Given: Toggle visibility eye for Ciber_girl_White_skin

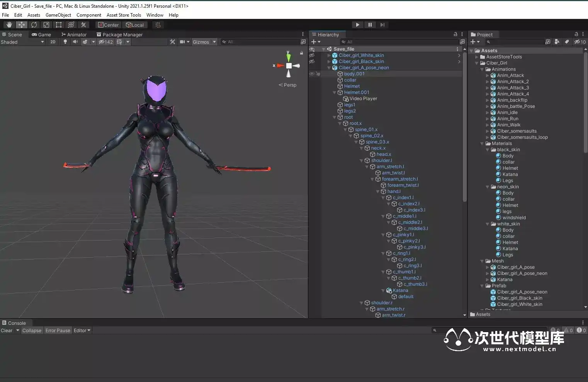Looking at the screenshot, I should tap(312, 55).
